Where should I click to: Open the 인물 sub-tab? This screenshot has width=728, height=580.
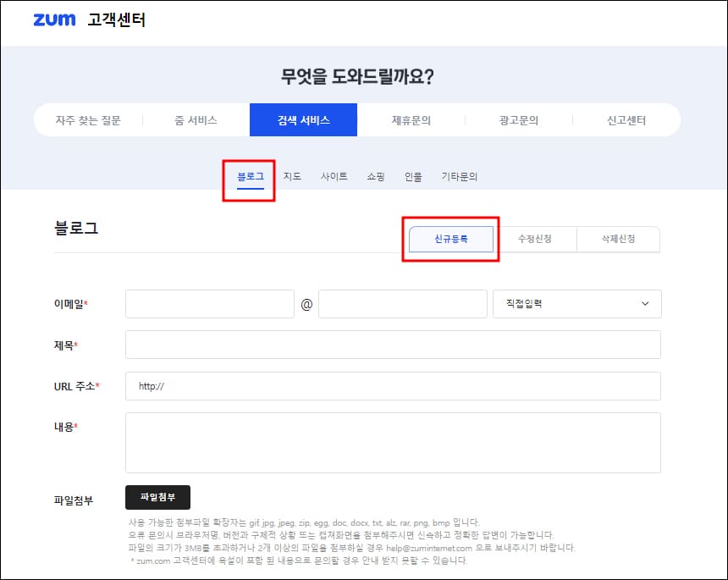414,176
